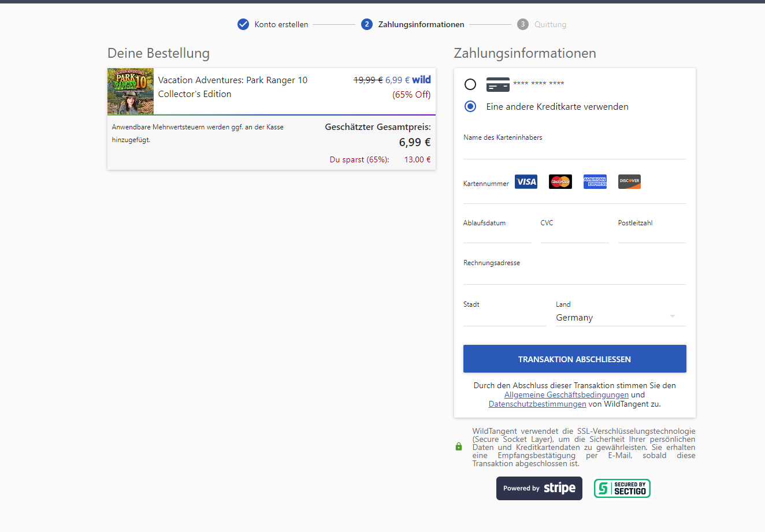Select the saved card radio button
Image resolution: width=765 pixels, height=532 pixels.
coord(470,84)
